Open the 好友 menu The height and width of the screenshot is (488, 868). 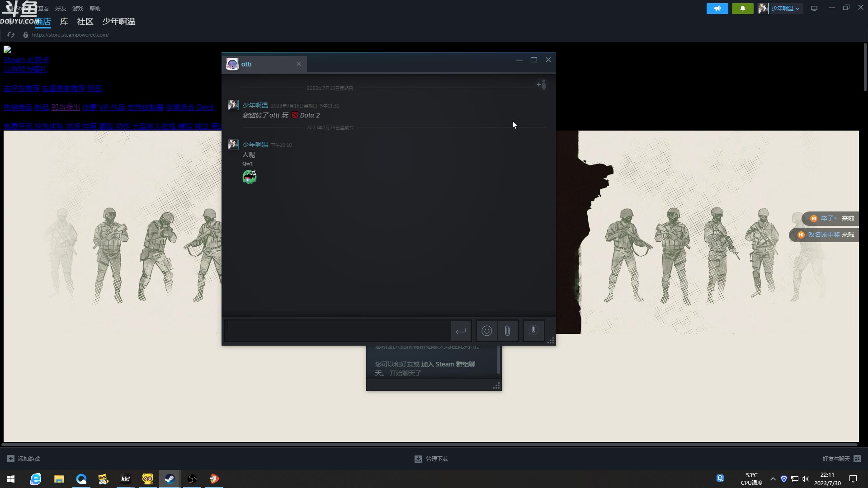(x=60, y=9)
